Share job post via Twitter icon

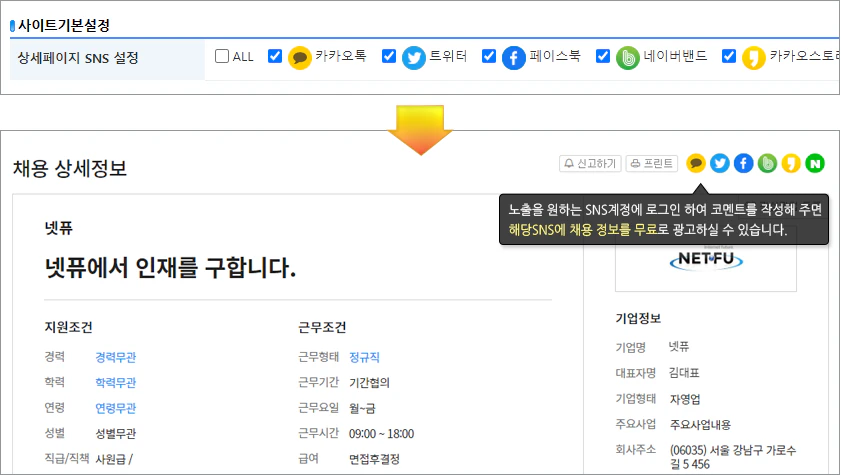pos(720,163)
